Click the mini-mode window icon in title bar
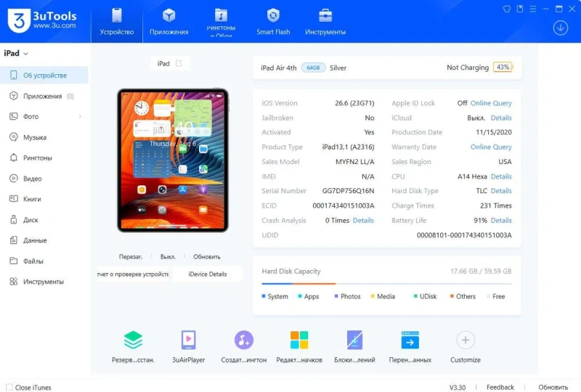Screen dimensions: 581x392 pyautogui.click(x=520, y=9)
